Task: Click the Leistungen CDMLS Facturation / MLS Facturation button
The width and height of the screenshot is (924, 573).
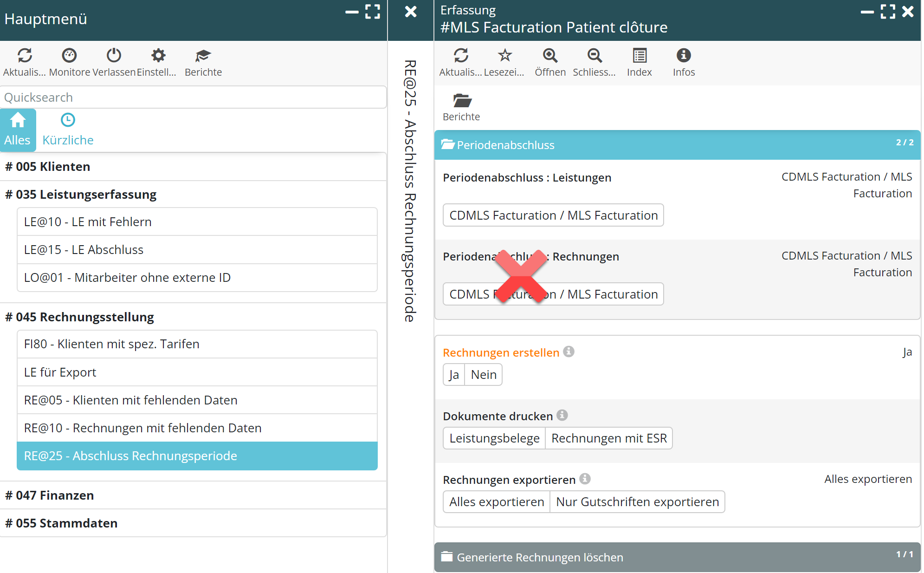Action: (553, 215)
